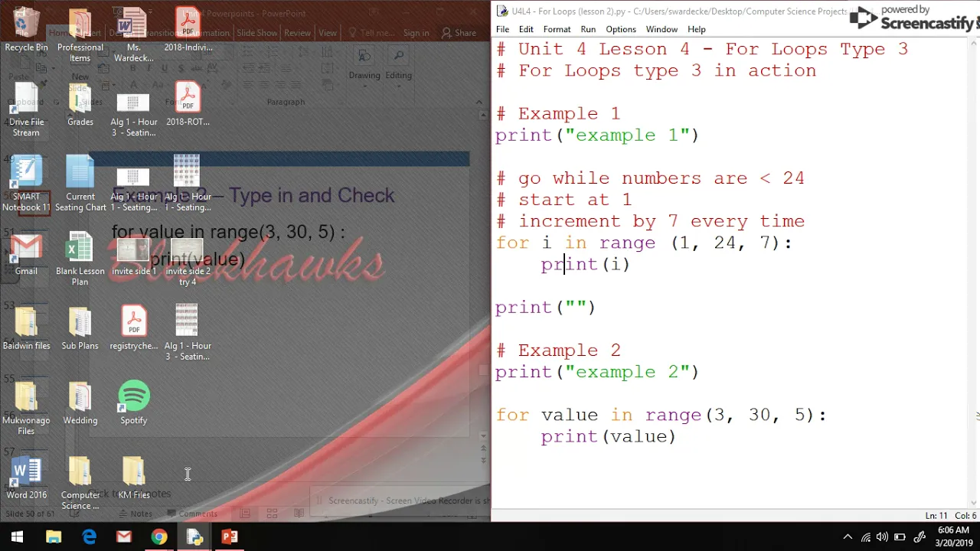980x551 pixels.
Task: Open Drive File Stream shortcut
Action: [26, 110]
